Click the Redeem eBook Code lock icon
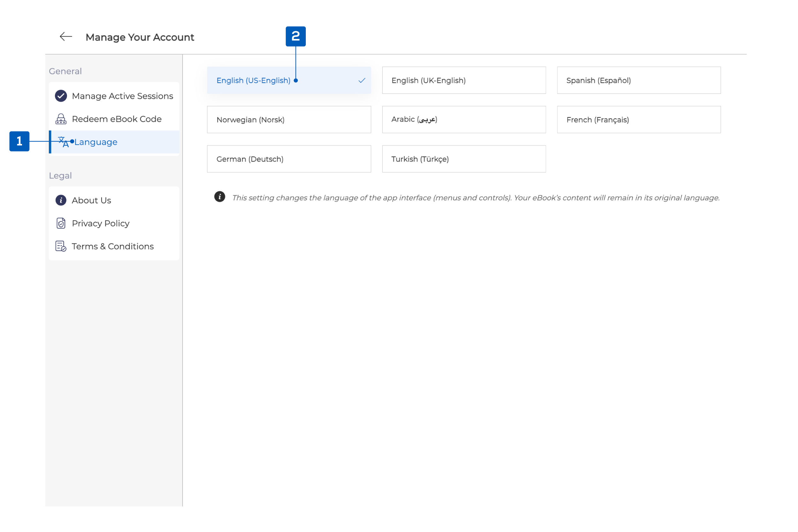Viewport: 798px width, 532px height. (x=61, y=119)
